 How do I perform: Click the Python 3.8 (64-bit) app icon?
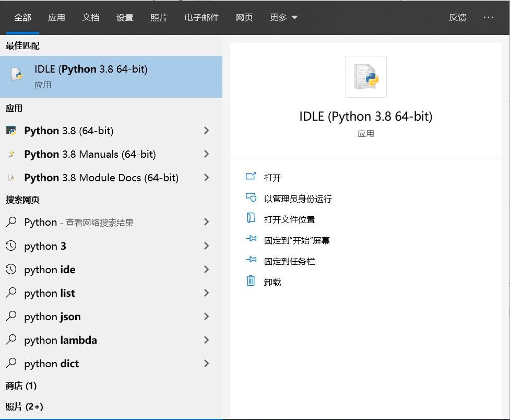tap(11, 131)
